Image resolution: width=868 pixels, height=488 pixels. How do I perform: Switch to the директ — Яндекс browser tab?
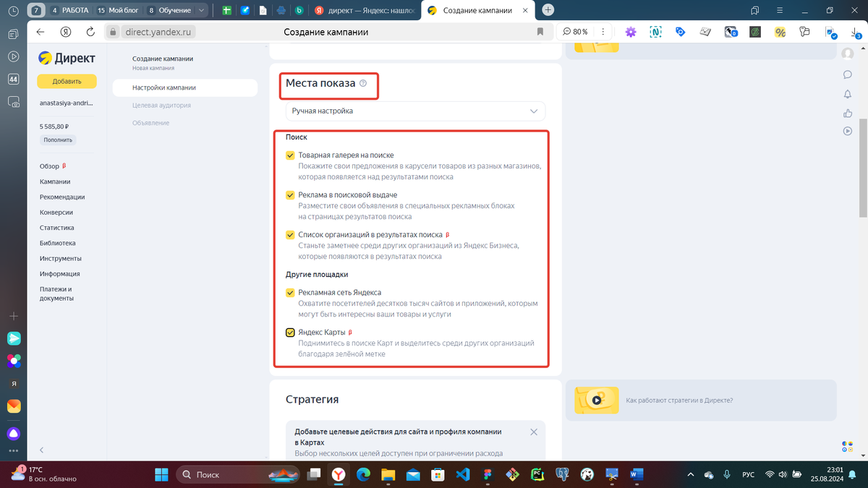(x=366, y=10)
